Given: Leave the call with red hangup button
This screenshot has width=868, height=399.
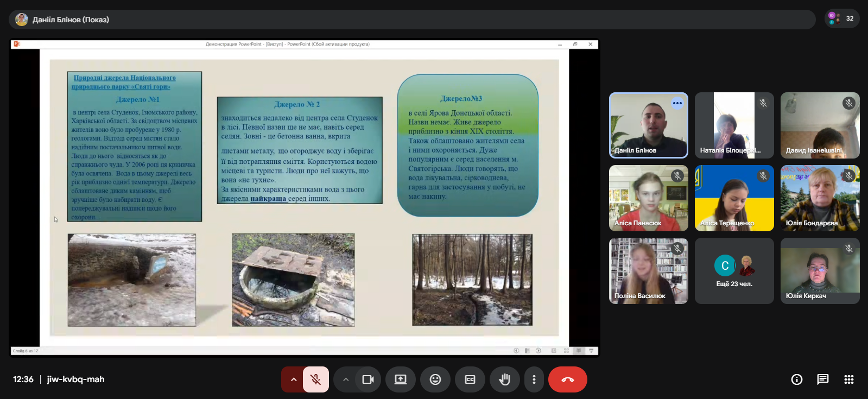Looking at the screenshot, I should point(567,379).
